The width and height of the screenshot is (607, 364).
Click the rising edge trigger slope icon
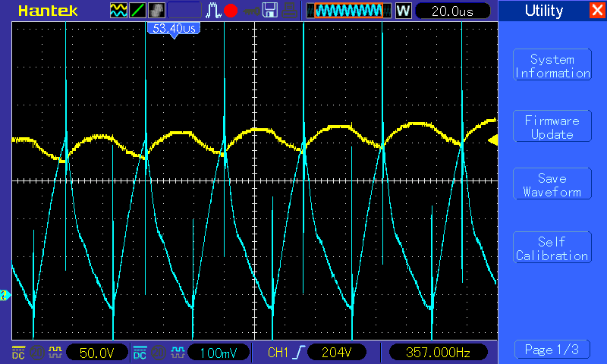(301, 353)
